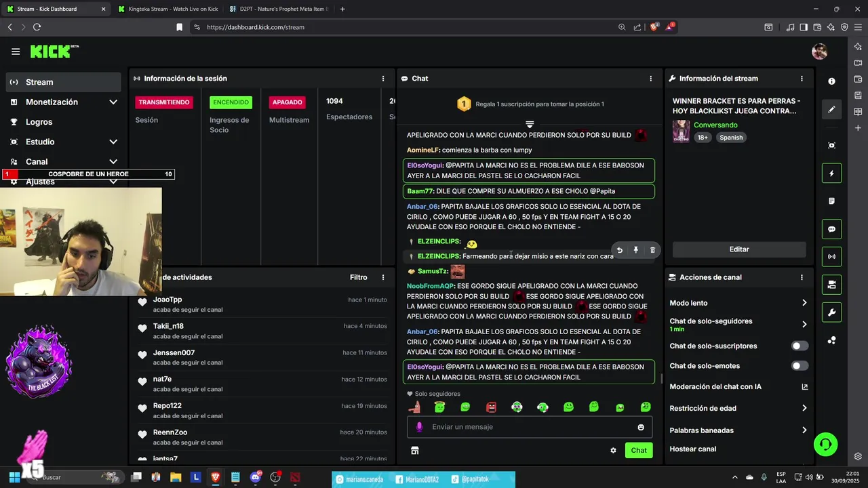Open the info widget in the right toolbar
This screenshot has height=488, width=868.
pos(832,81)
